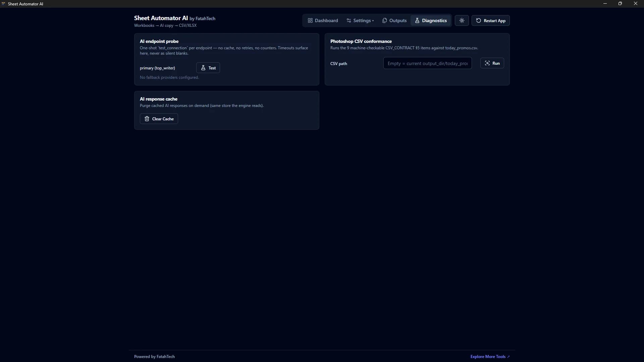Focus the CSV path input field

[x=427, y=63]
